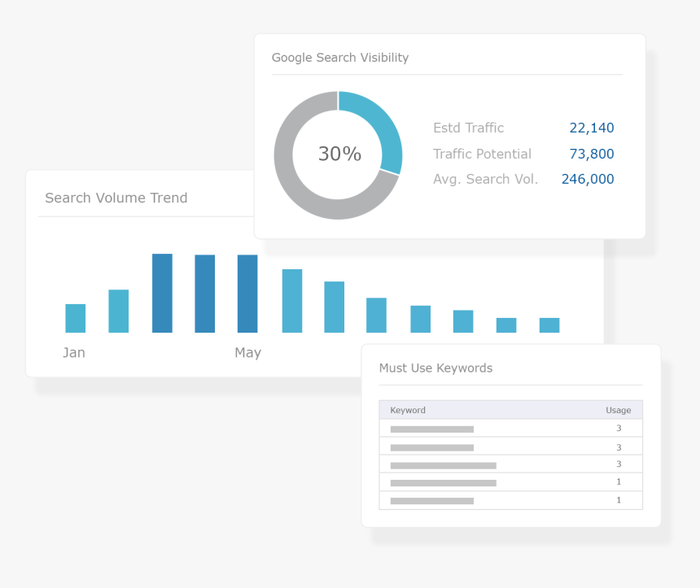Select the last keyword row in the table
700x588 pixels.
[x=510, y=501]
